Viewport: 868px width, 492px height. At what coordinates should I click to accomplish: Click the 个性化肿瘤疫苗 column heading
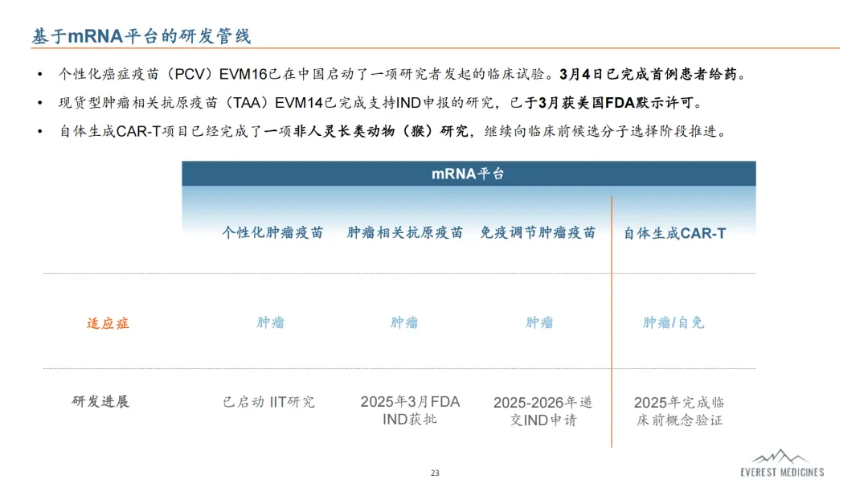[x=272, y=233]
